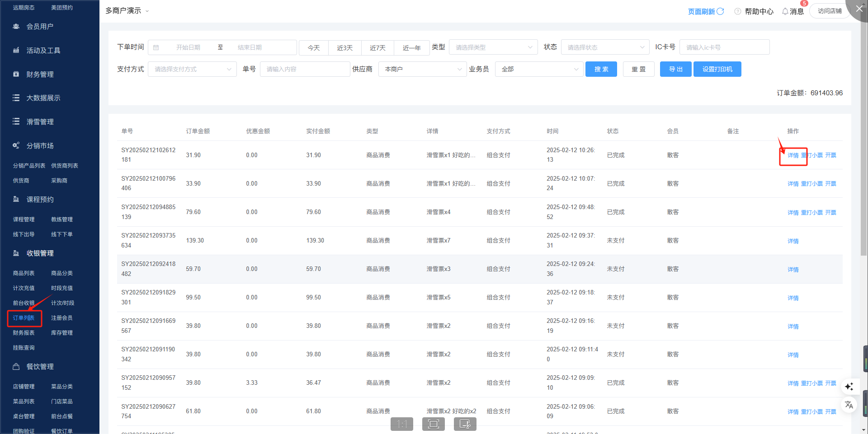Open notifications via the bell icon

click(785, 11)
